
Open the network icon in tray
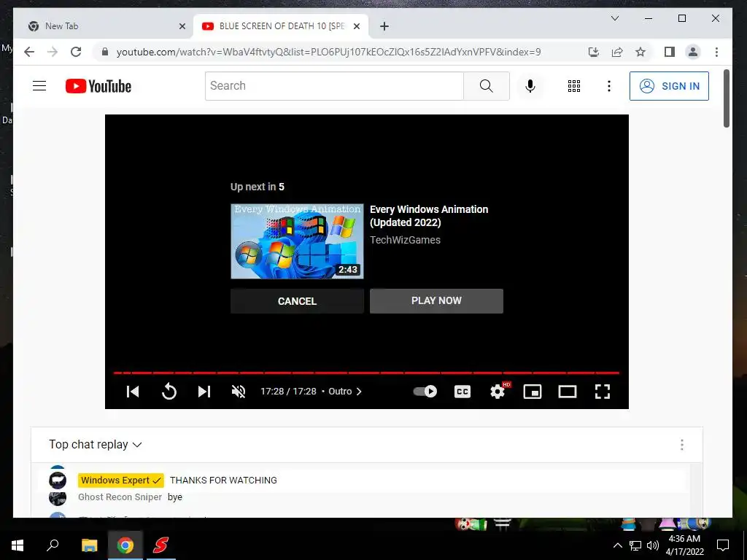coord(635,545)
